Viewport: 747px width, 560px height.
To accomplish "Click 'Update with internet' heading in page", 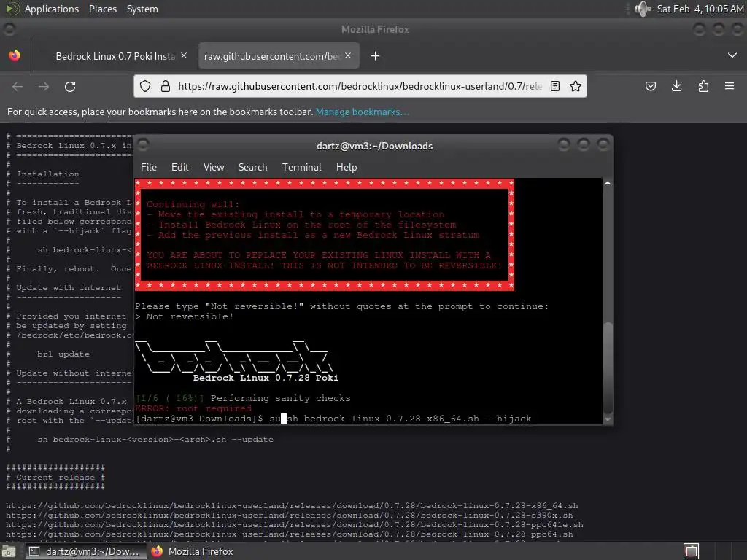I will click(x=69, y=287).
